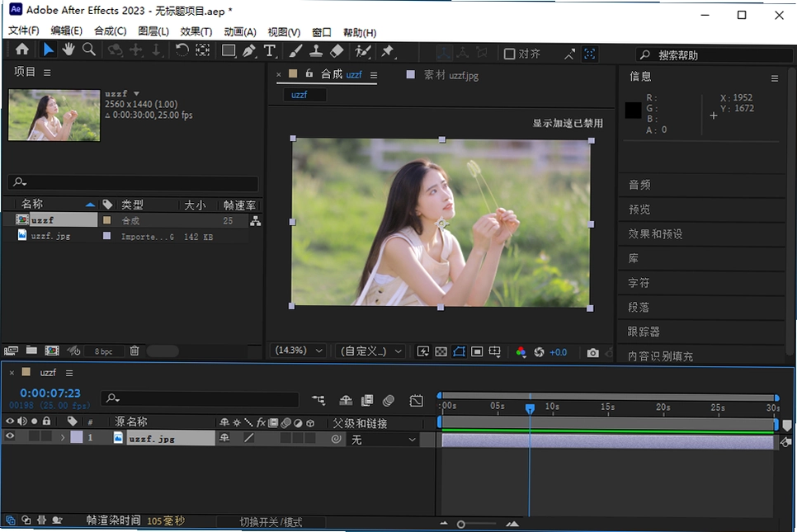Viewport: 797px width, 532px height.
Task: Click the Home icon in the toolbar
Action: pyautogui.click(x=21, y=49)
